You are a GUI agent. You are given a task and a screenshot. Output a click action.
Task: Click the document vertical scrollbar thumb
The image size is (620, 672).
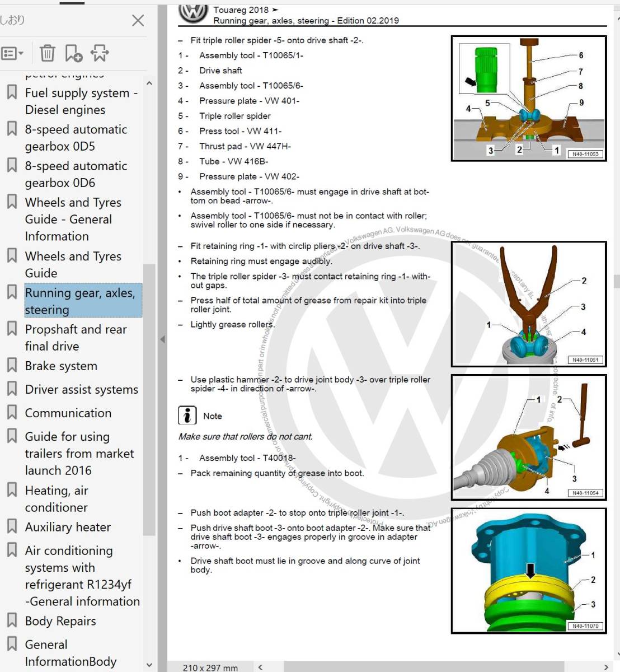tap(617, 281)
